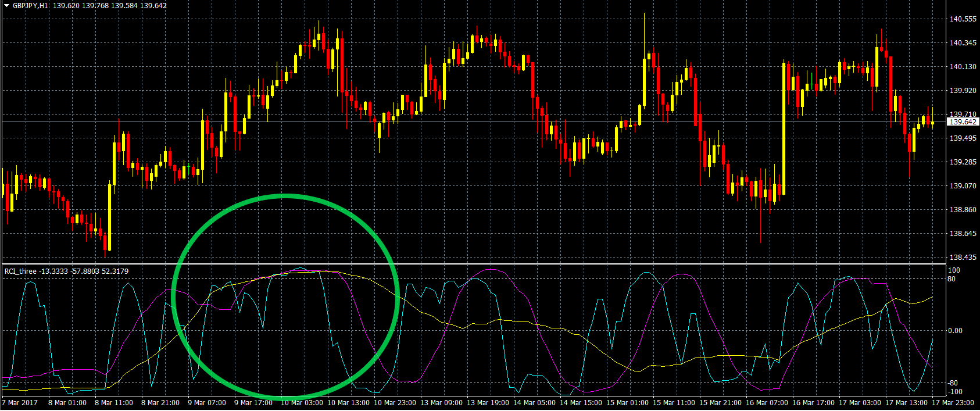This screenshot has width=980, height=411.
Task: Click the 8 Mar 01:00 time label
Action: click(x=67, y=403)
